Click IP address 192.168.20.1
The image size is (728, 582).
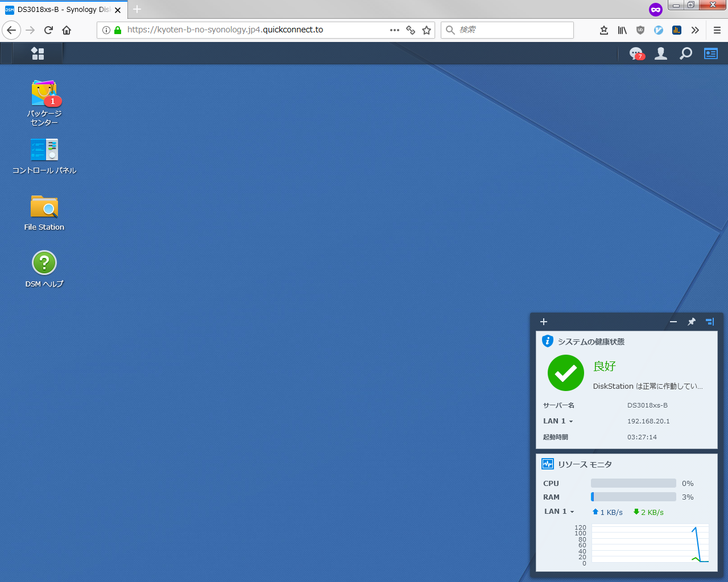(648, 421)
